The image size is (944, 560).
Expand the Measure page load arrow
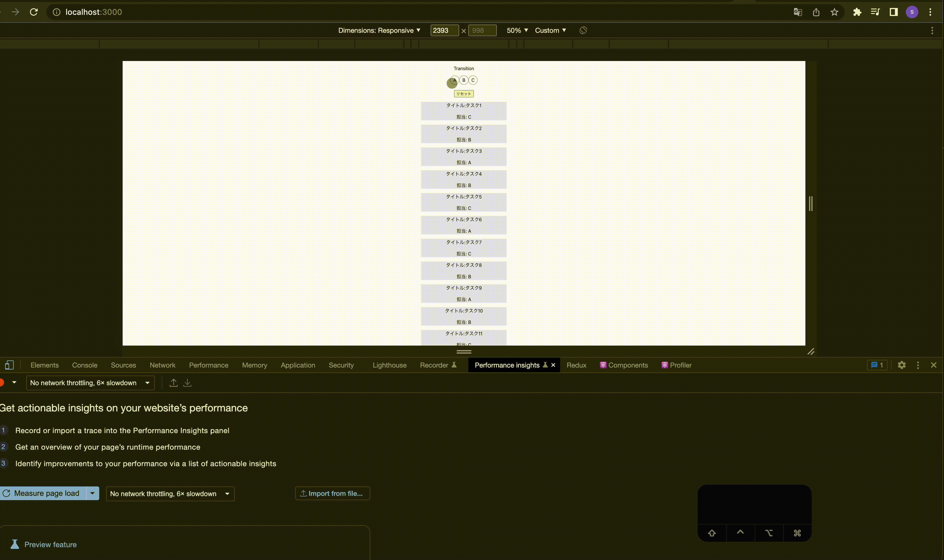(92, 493)
